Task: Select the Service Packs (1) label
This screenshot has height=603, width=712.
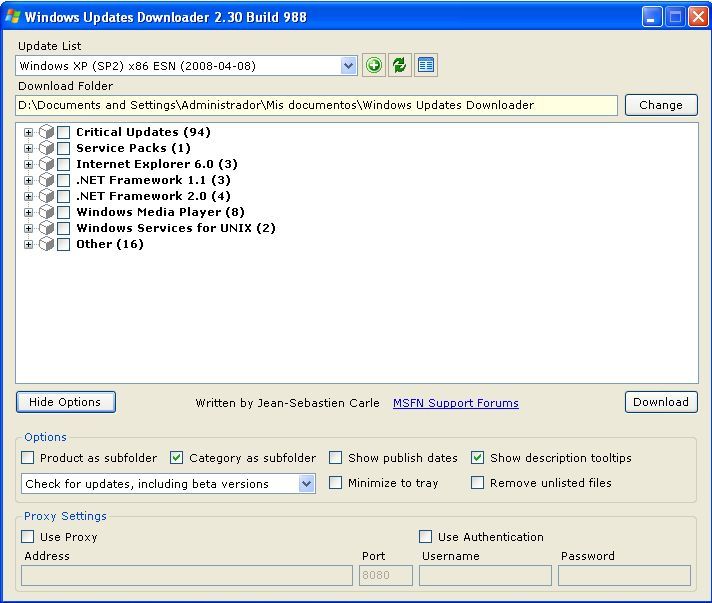Action: coord(134,148)
